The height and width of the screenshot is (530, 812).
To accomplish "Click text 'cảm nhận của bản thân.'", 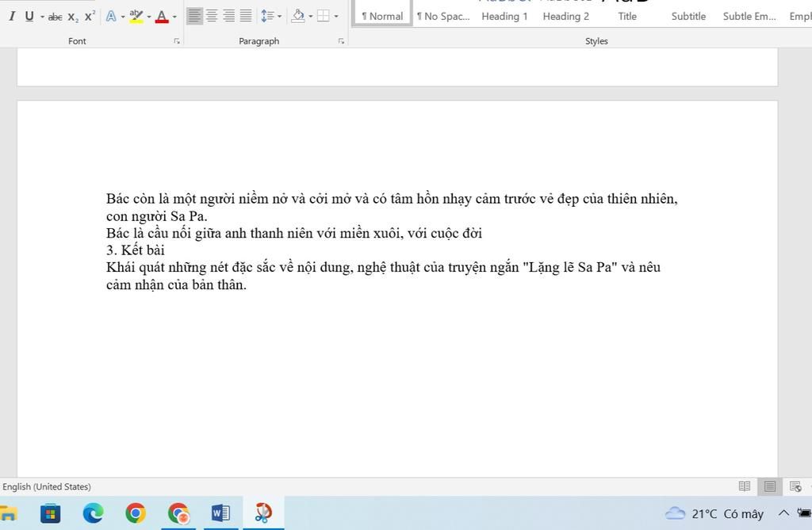I will coord(176,284).
